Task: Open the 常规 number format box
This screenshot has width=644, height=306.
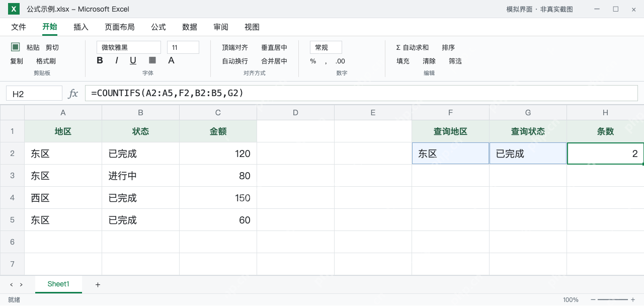Action: coord(326,47)
